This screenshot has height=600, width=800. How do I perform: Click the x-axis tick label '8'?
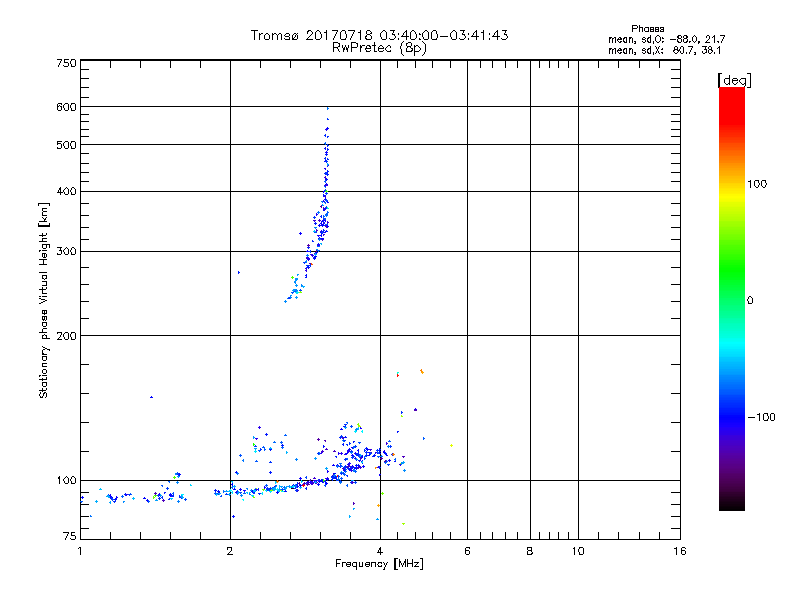point(530,551)
